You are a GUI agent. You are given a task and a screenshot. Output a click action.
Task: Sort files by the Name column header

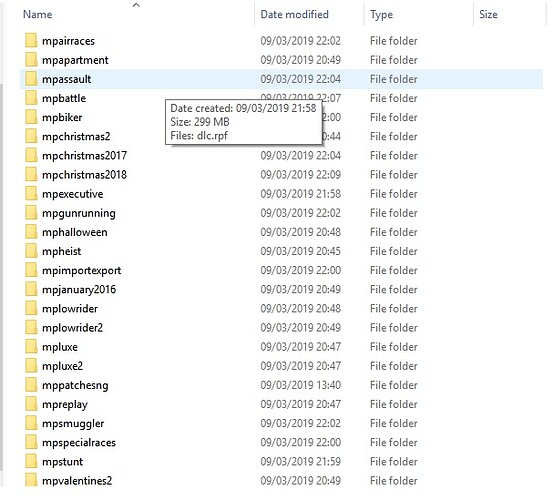click(38, 14)
